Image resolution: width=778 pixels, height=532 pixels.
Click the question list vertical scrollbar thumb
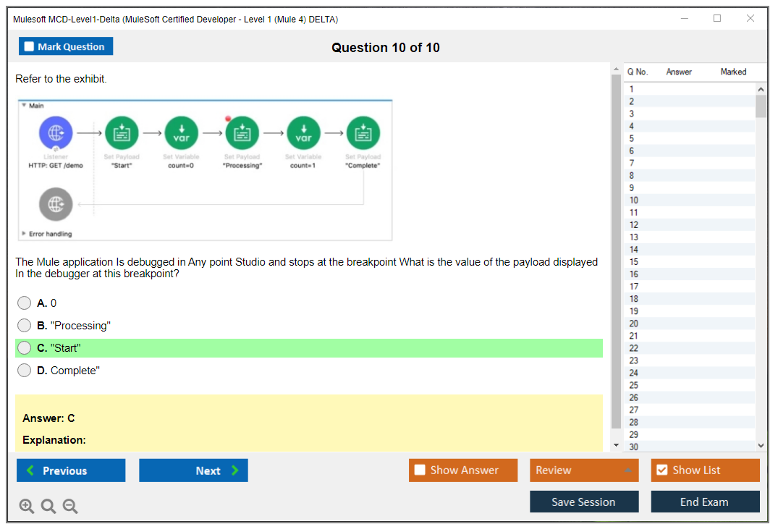click(761, 106)
